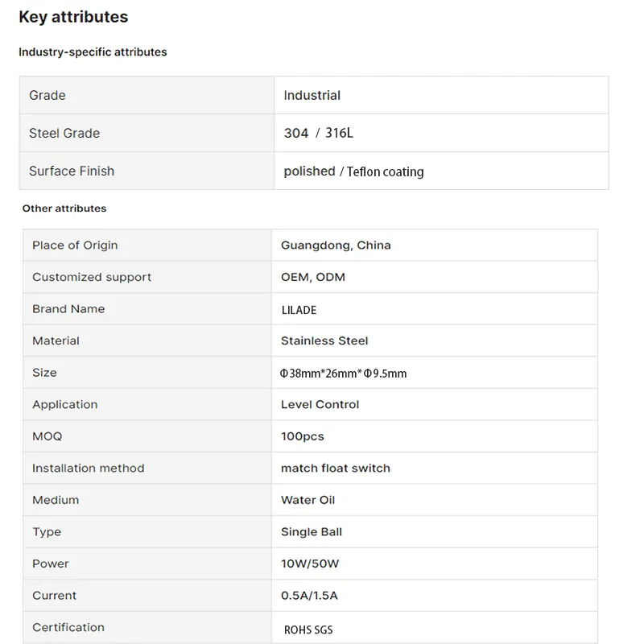
Task: Select the Φ38mm*26mm*Φ9.5mm size value
Action: [x=344, y=374]
